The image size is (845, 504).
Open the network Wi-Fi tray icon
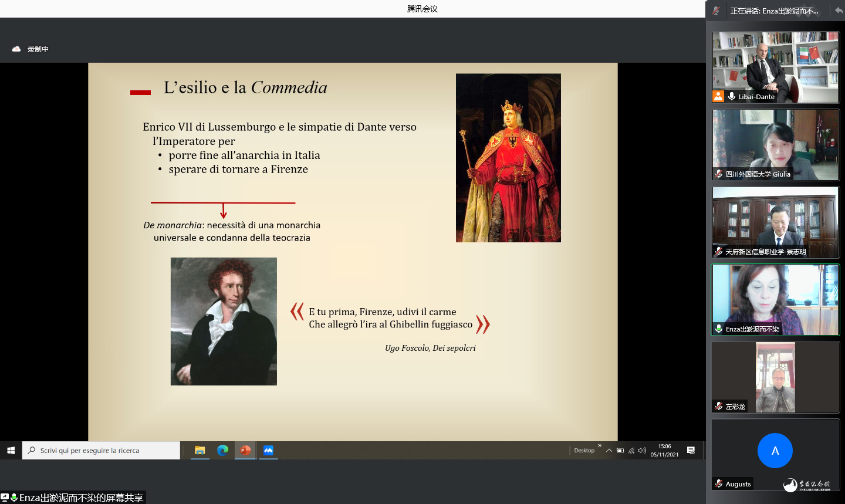tap(631, 451)
